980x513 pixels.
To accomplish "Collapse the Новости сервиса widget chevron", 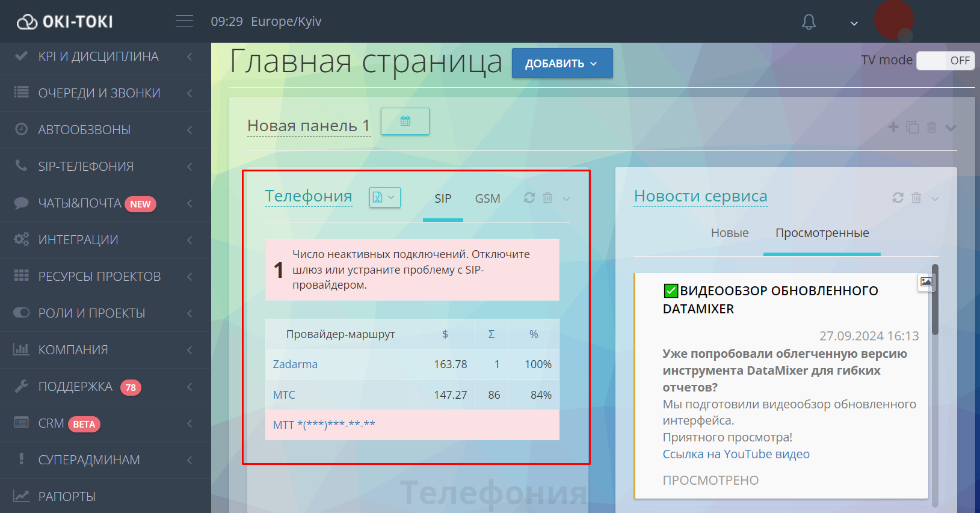I will coord(935,198).
